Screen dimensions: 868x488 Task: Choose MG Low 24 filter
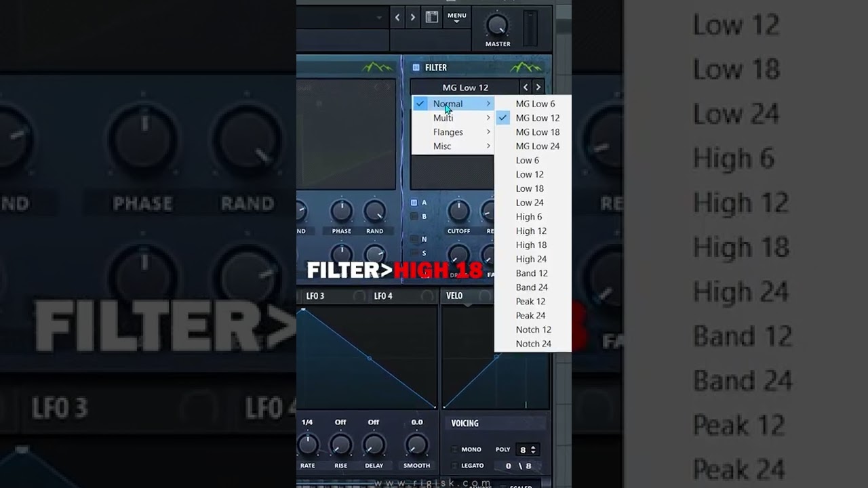click(x=533, y=146)
